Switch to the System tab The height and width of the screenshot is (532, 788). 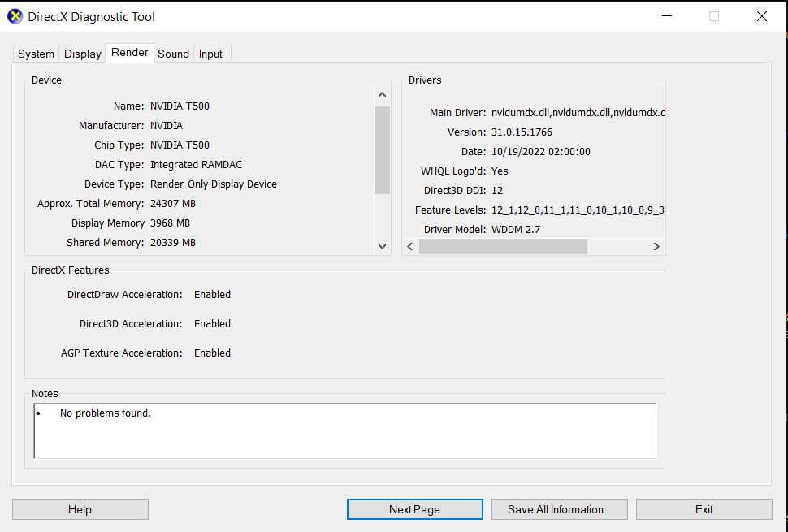[37, 54]
